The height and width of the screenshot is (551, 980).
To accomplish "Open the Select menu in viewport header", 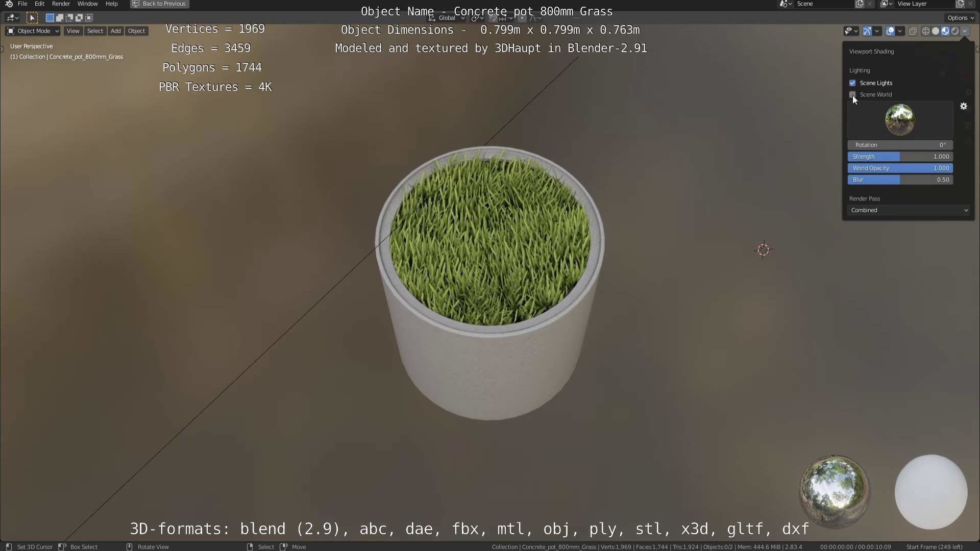I will pos(95,31).
